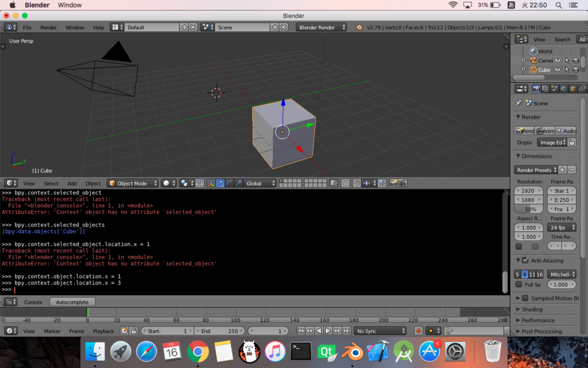588x368 pixels.
Task: Open the Render Layers properties tab icon
Action: point(546,89)
